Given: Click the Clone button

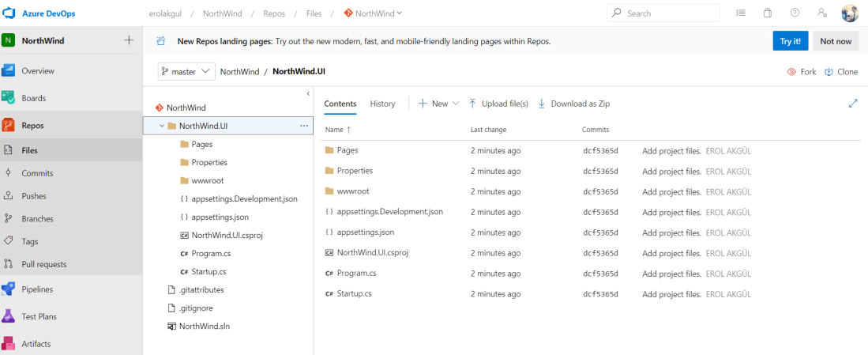Looking at the screenshot, I should point(841,71).
